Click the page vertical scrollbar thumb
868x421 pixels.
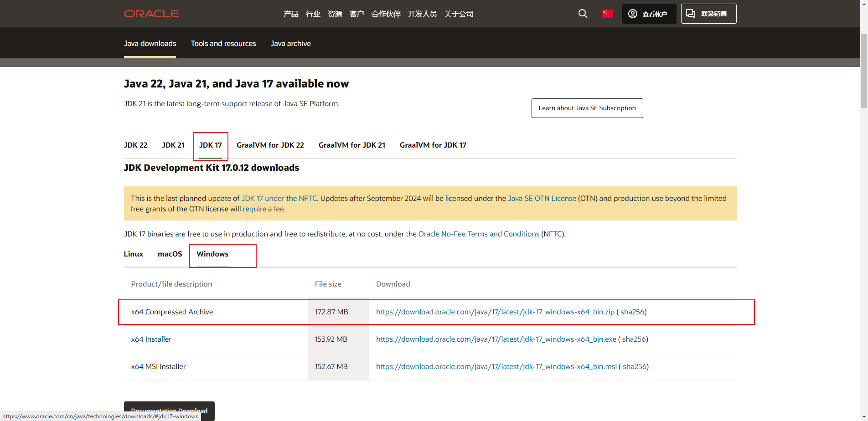coord(864,71)
